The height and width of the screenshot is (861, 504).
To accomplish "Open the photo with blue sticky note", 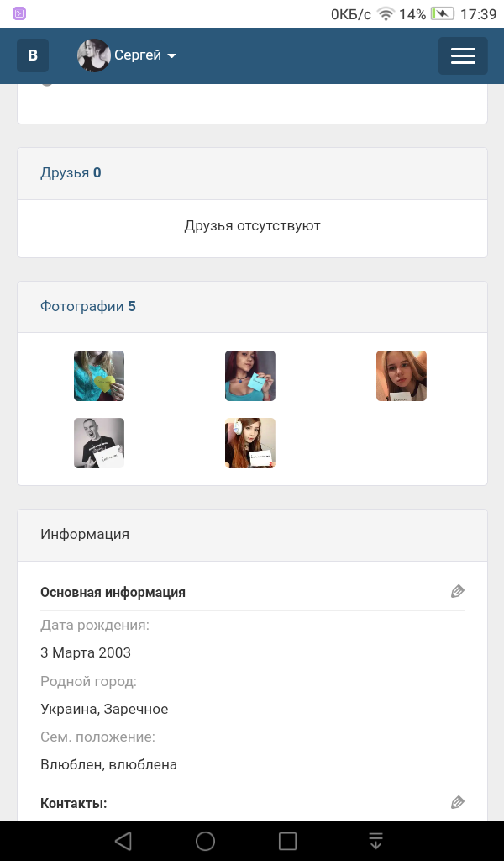I will click(250, 376).
